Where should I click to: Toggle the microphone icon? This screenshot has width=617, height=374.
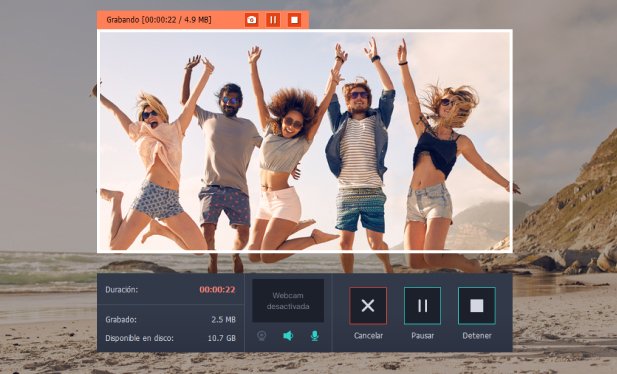pyautogui.click(x=314, y=336)
